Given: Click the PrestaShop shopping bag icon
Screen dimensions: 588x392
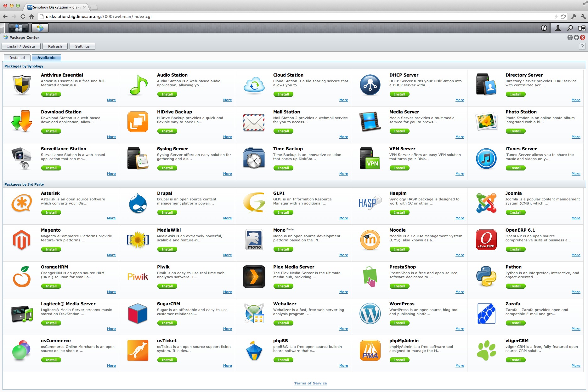Looking at the screenshot, I should pos(370,277).
